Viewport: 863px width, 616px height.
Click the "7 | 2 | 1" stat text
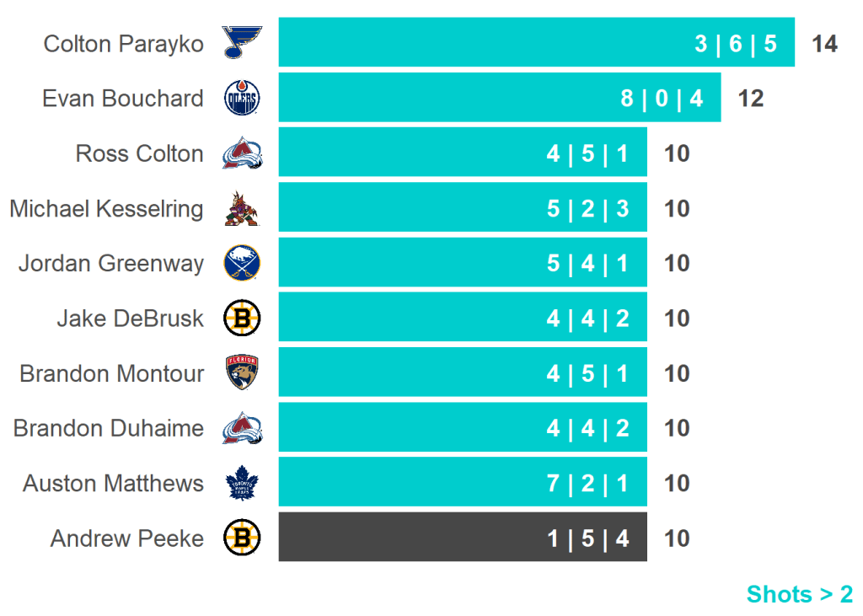point(587,484)
